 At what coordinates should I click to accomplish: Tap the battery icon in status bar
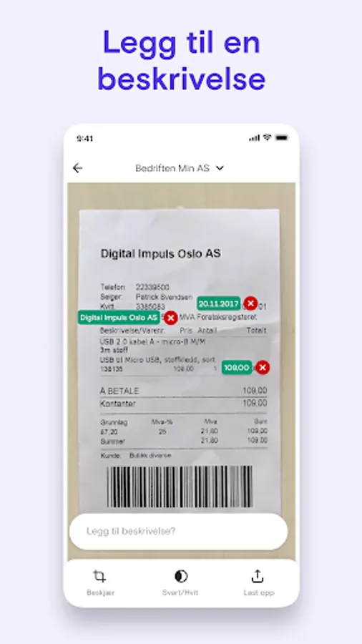click(x=282, y=138)
